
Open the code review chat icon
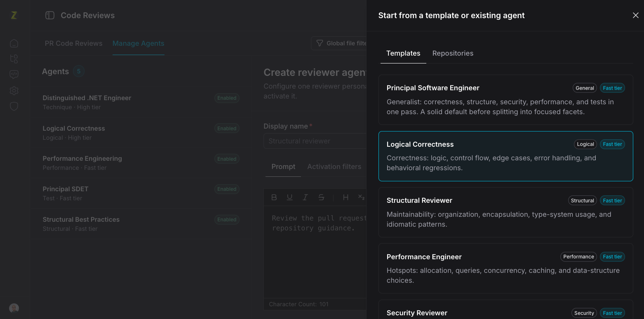pos(14,75)
